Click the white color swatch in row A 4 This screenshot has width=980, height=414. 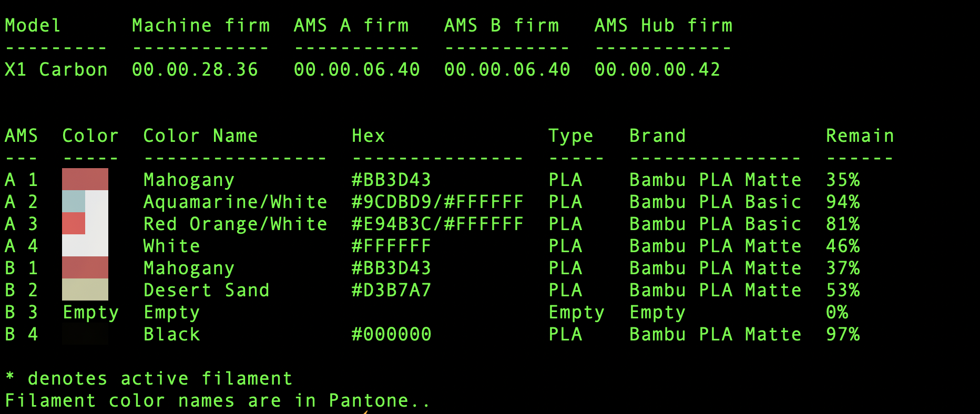coord(85,245)
